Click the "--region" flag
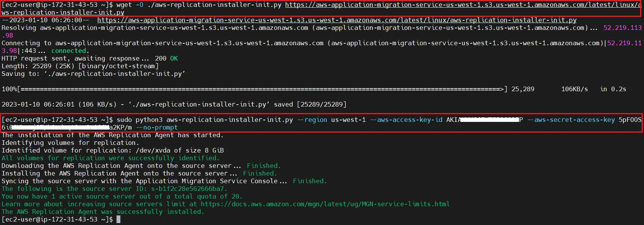The image size is (644, 225). click(x=312, y=120)
